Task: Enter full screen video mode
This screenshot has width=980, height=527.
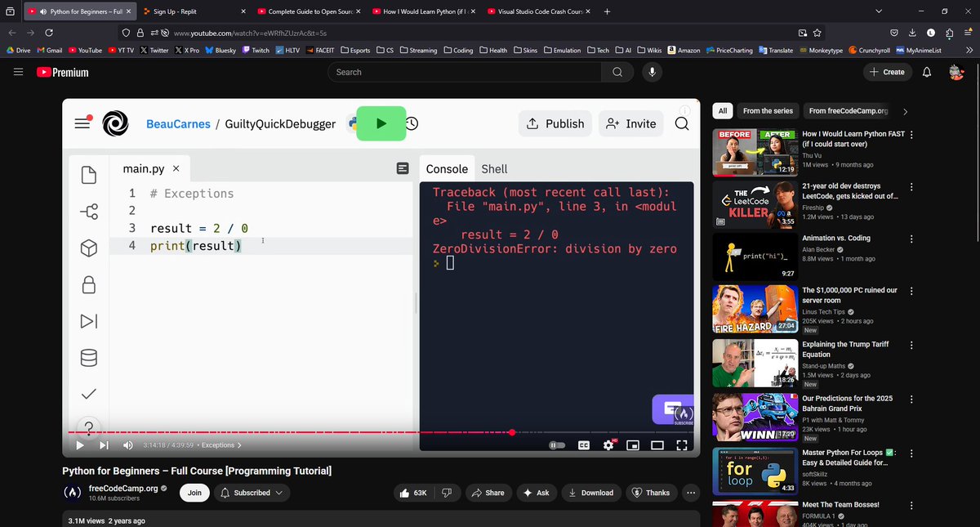Action: pos(682,445)
